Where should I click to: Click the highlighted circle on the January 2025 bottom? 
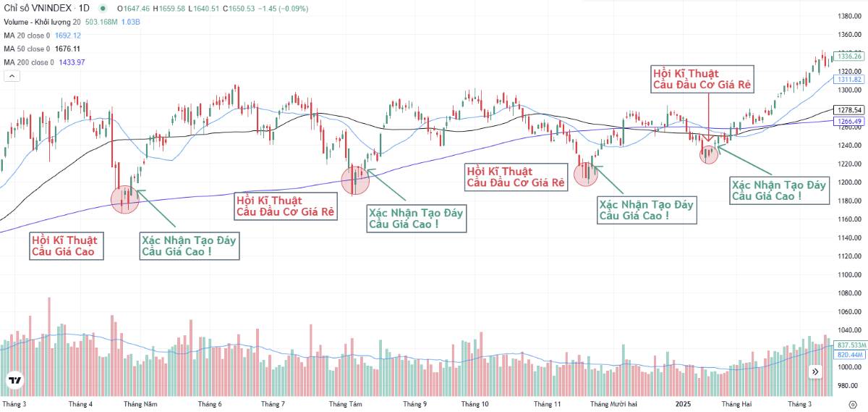[709, 154]
